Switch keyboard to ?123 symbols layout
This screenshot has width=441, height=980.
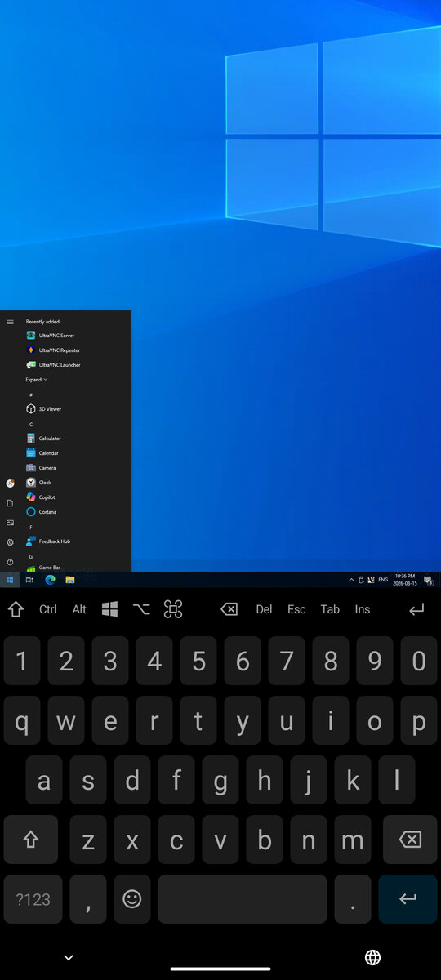click(33, 899)
